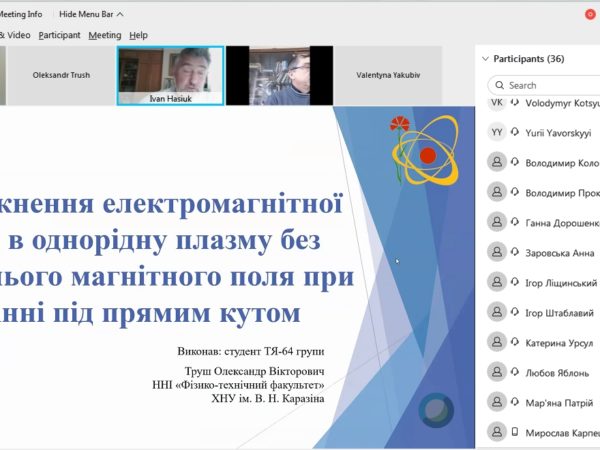Click the participant Search field
This screenshot has height=450, width=600.
(x=545, y=85)
